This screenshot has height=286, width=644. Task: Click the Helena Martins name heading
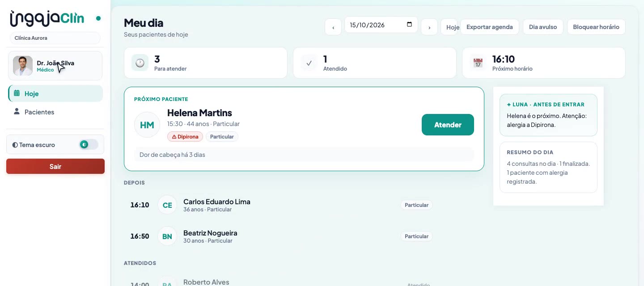click(199, 113)
